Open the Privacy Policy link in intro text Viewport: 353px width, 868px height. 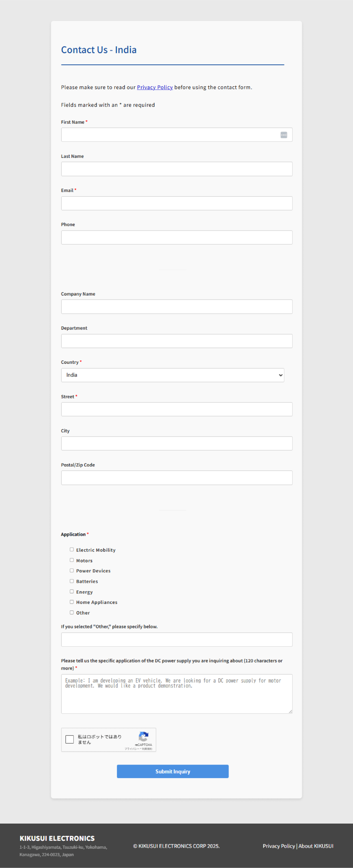click(155, 87)
